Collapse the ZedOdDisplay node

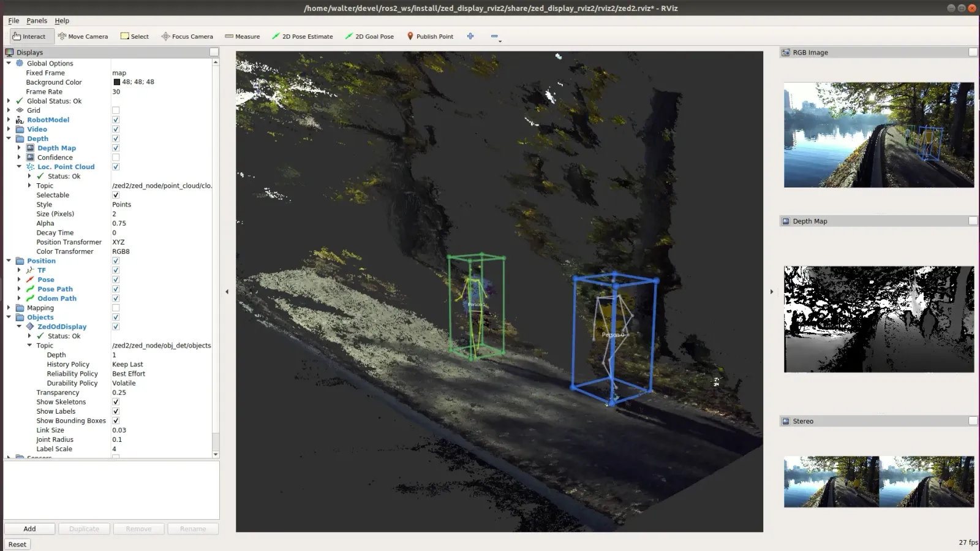pyautogui.click(x=19, y=327)
